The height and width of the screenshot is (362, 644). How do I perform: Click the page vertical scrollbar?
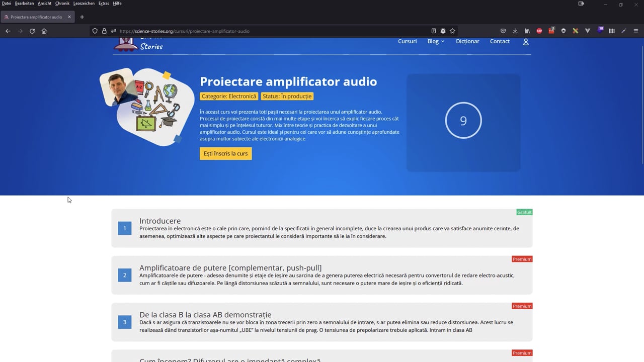642,105
